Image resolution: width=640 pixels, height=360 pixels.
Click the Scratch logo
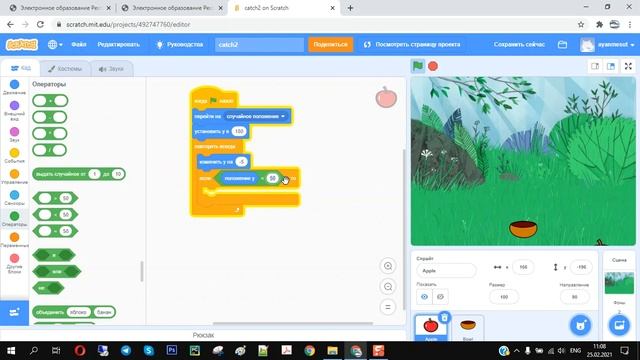point(22,44)
